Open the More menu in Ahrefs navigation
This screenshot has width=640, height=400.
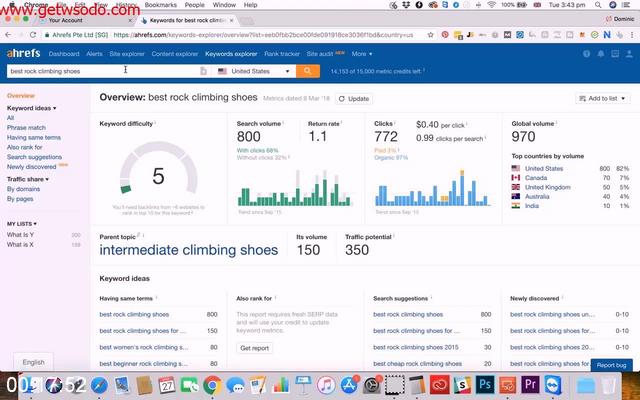(x=362, y=53)
